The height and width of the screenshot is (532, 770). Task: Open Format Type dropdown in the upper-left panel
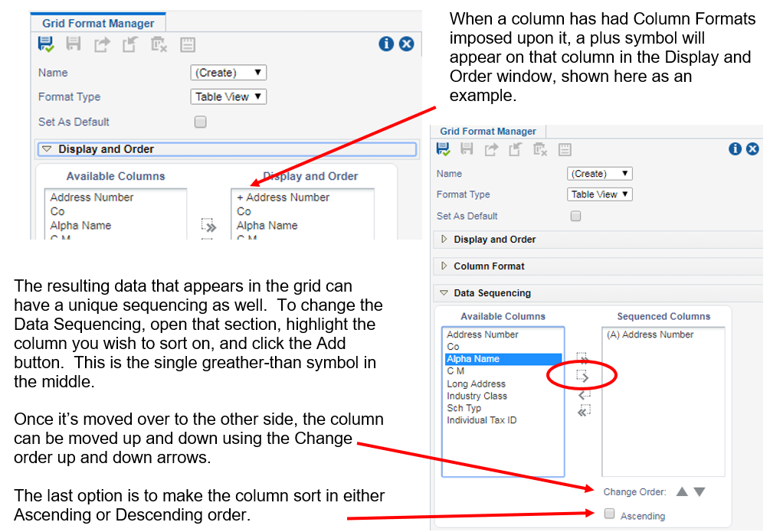[228, 96]
